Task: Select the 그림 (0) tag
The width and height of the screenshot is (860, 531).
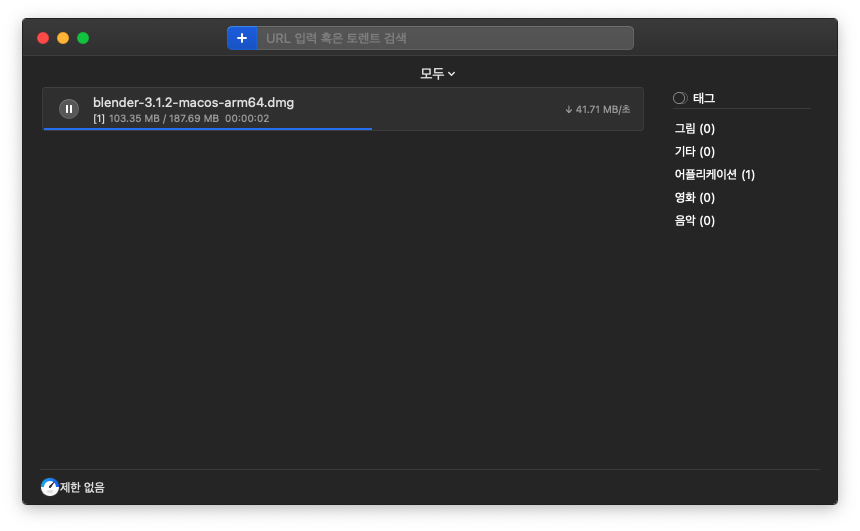Action: pyautogui.click(x=694, y=128)
